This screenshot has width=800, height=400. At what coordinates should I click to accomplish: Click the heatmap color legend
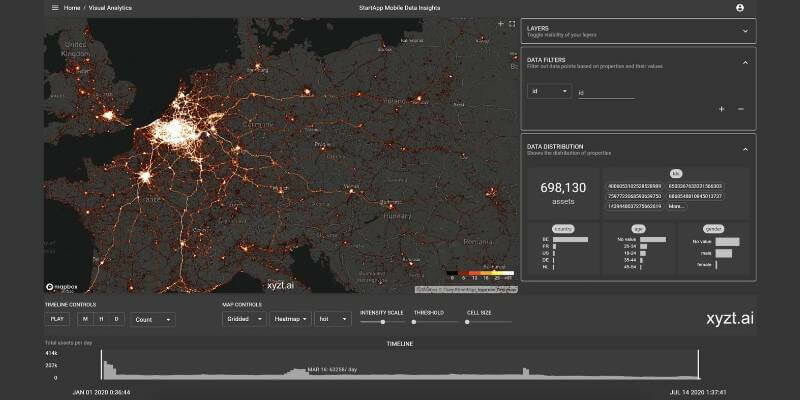tap(480, 275)
